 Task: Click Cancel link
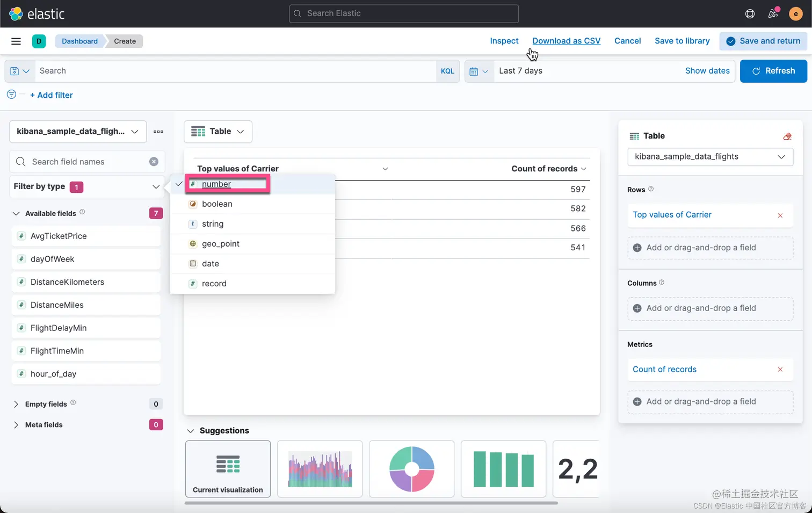[x=628, y=41]
